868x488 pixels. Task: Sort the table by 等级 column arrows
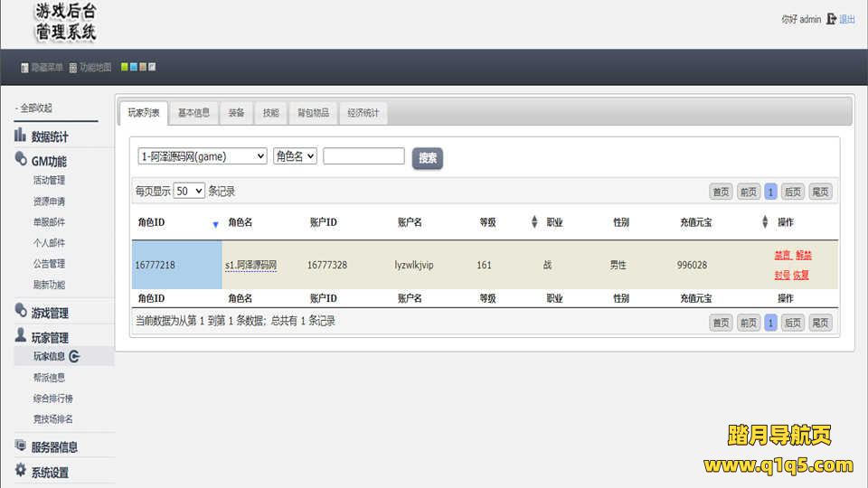[x=533, y=222]
